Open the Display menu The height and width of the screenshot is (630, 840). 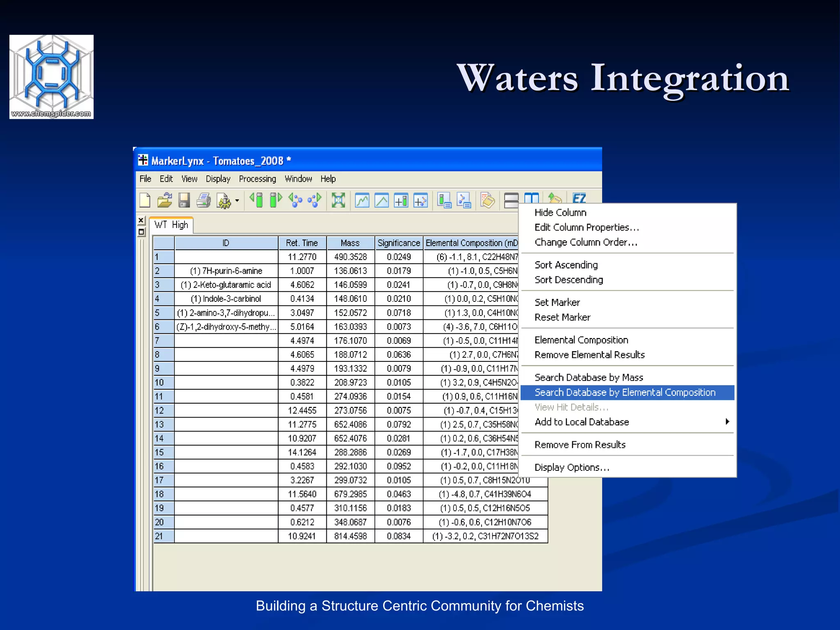point(218,179)
